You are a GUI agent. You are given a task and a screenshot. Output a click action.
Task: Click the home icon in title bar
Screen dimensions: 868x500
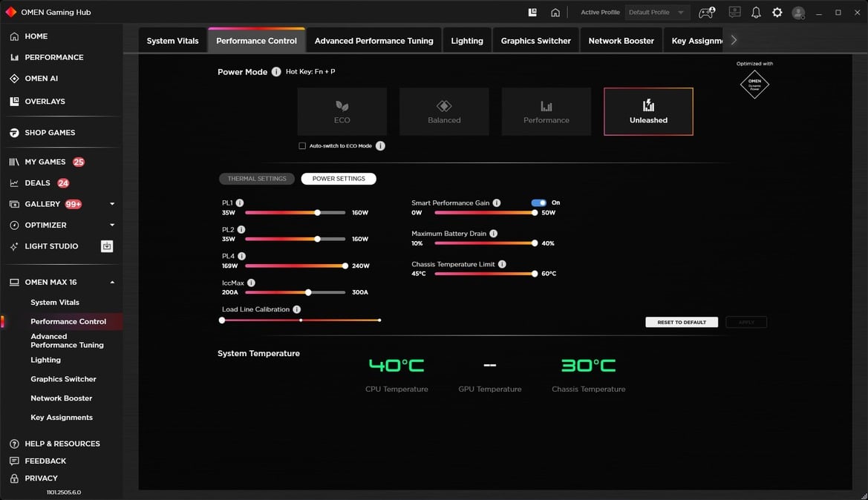[x=555, y=12]
